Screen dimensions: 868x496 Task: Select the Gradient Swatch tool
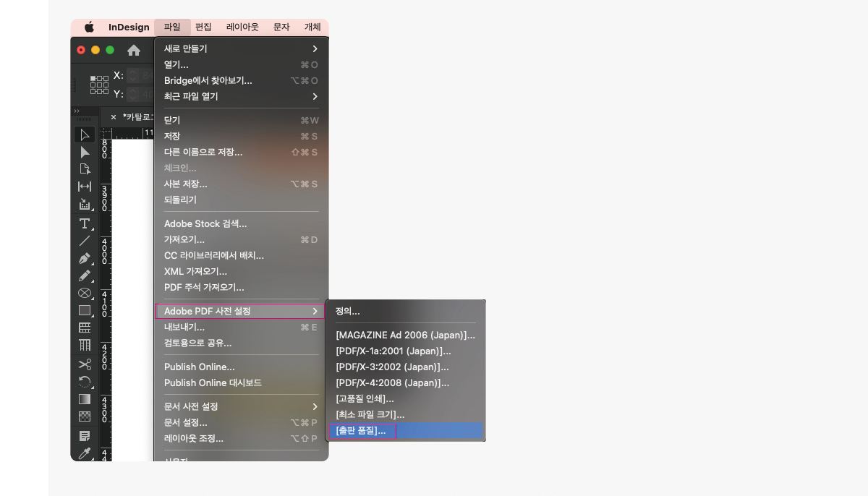tap(85, 399)
